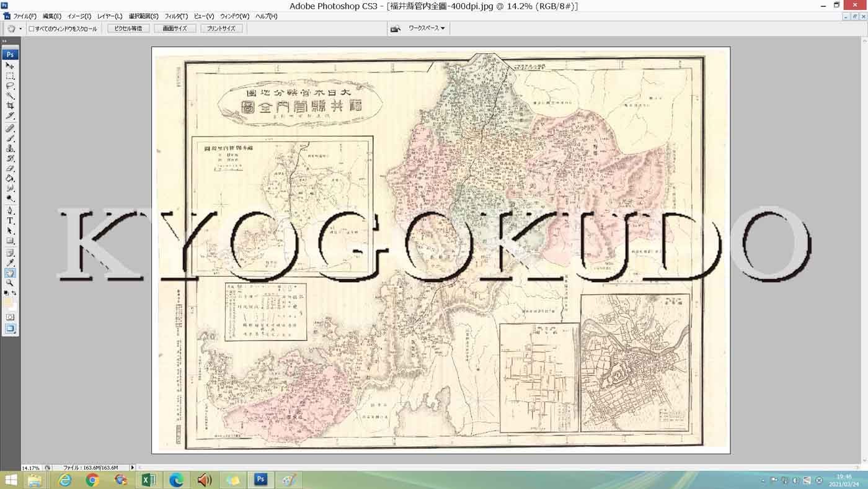Open the ヘルプ(H) menu
The width and height of the screenshot is (868, 489).
tap(267, 16)
